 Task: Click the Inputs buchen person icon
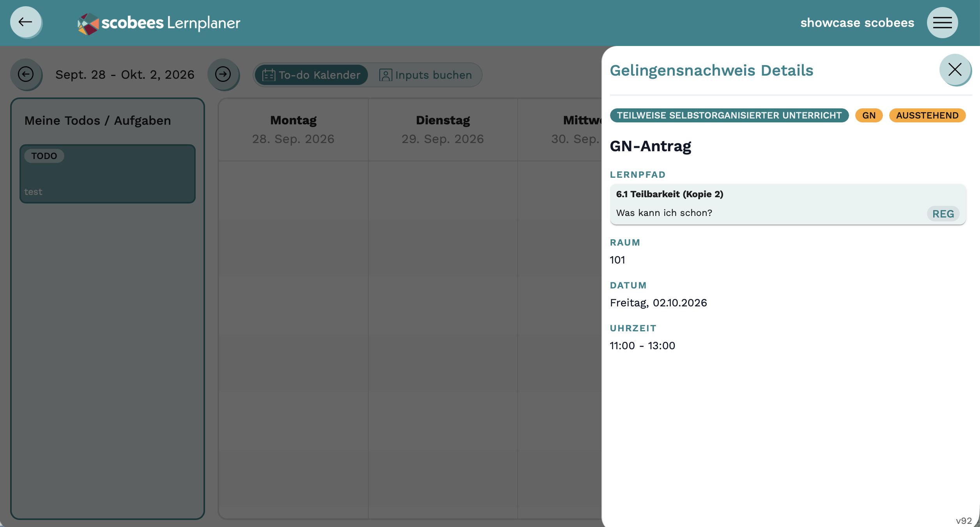pos(385,75)
